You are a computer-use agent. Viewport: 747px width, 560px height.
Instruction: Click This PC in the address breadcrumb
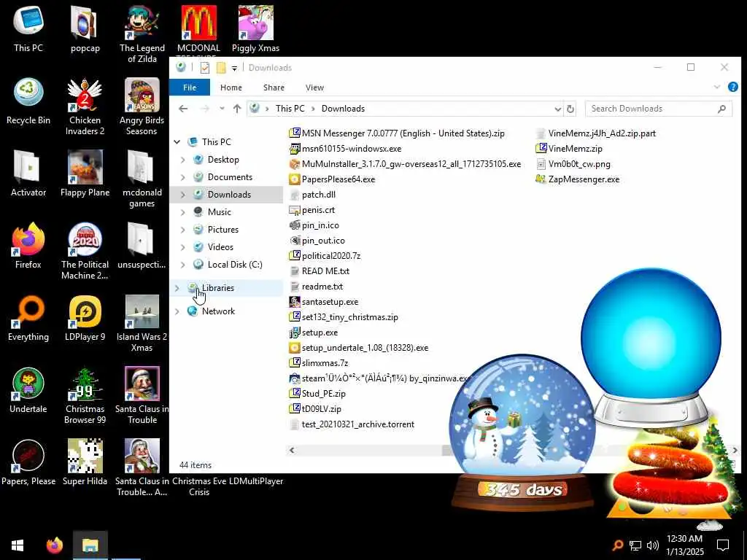[x=290, y=109]
